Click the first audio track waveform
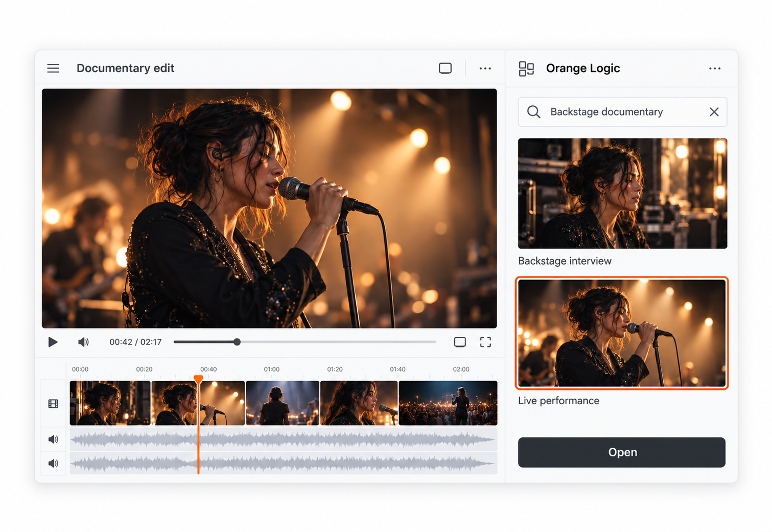The height and width of the screenshot is (532, 772). tap(284, 440)
